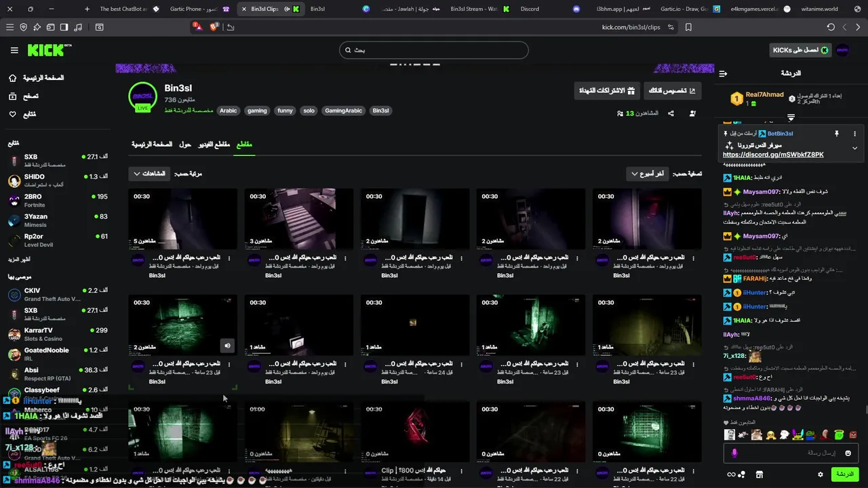Open GoatedNoobie channel in recommended list
This screenshot has height=488, width=868.
pos(58,354)
